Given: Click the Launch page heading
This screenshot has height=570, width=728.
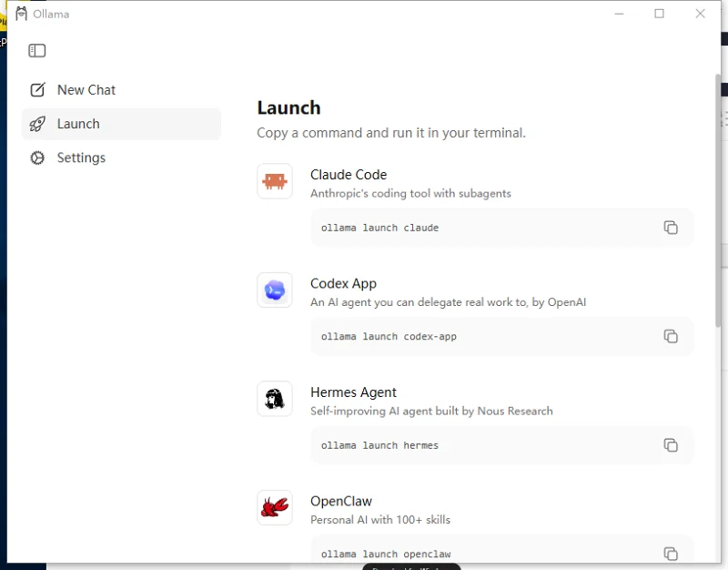Looking at the screenshot, I should pyautogui.click(x=288, y=107).
